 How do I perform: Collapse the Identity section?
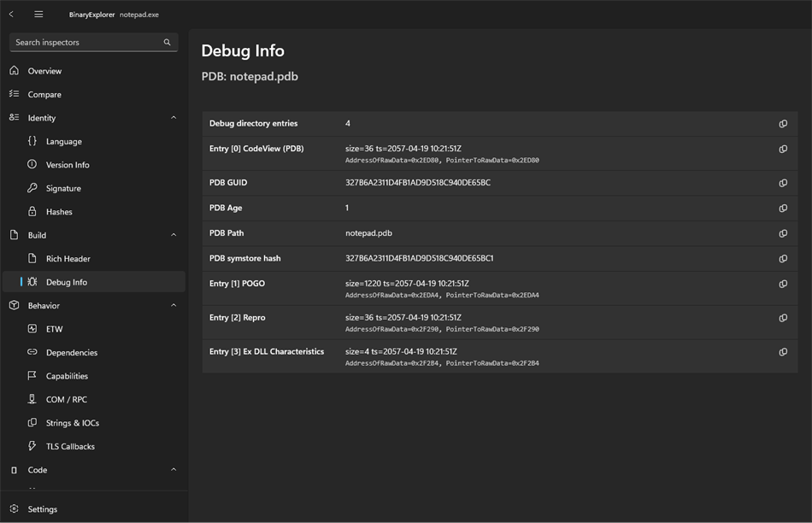pos(174,118)
